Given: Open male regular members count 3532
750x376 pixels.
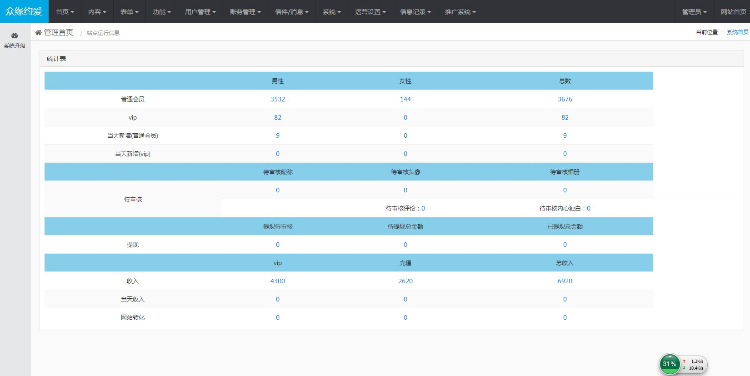Looking at the screenshot, I should point(277,99).
